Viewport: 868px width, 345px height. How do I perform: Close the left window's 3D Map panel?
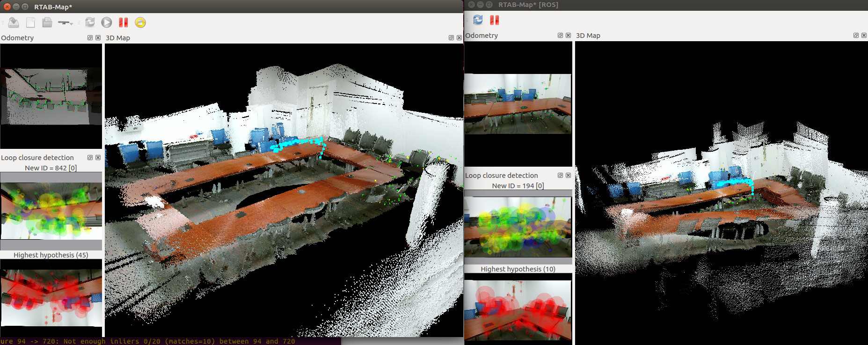coord(459,38)
